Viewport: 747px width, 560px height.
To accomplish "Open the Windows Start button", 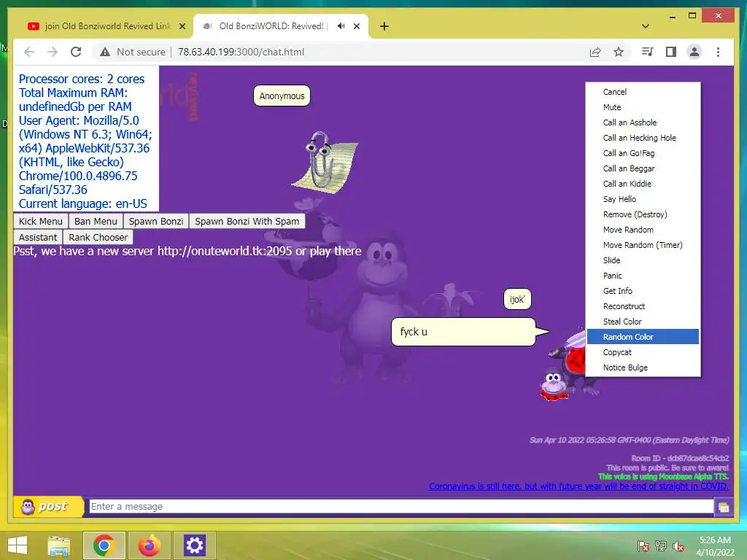I will pos(18,545).
